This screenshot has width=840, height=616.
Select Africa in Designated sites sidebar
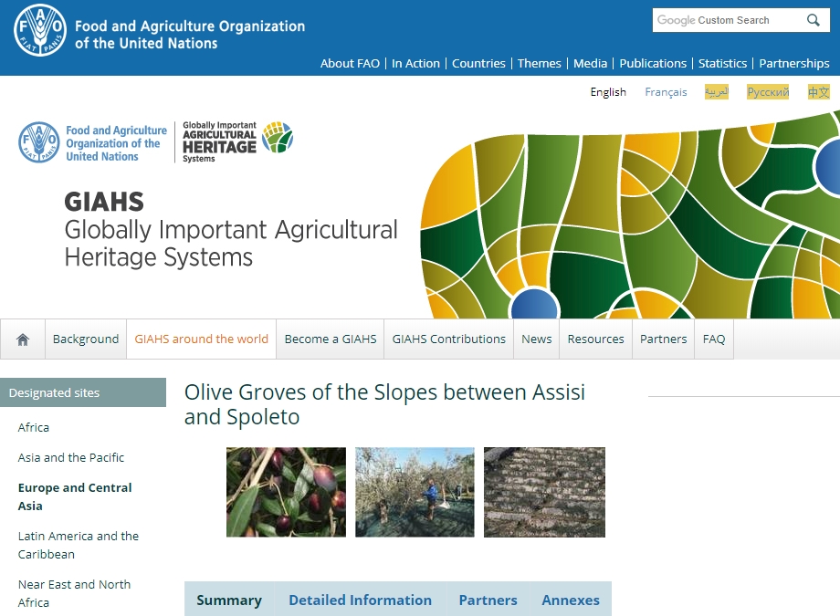pos(34,427)
